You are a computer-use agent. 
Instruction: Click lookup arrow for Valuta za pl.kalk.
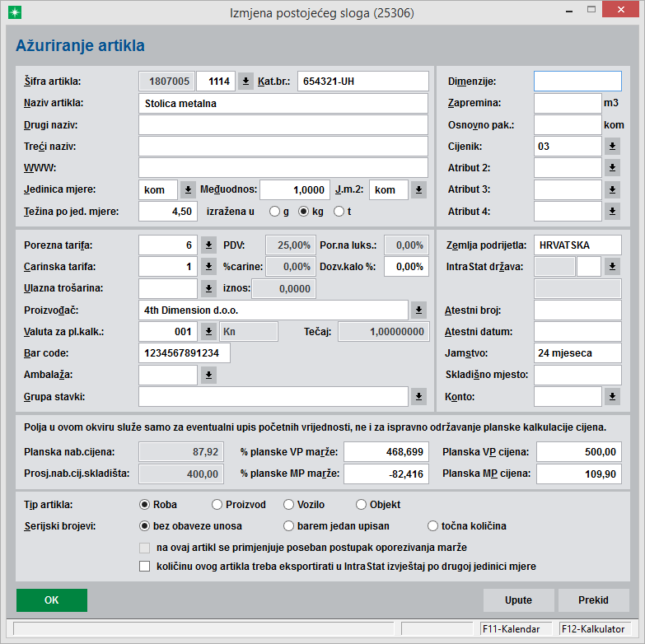209,332
